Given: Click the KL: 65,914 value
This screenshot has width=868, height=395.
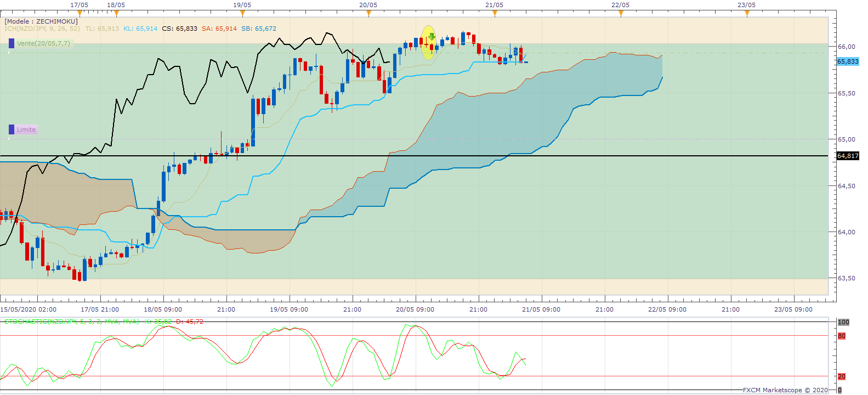Looking at the screenshot, I should pos(140,29).
